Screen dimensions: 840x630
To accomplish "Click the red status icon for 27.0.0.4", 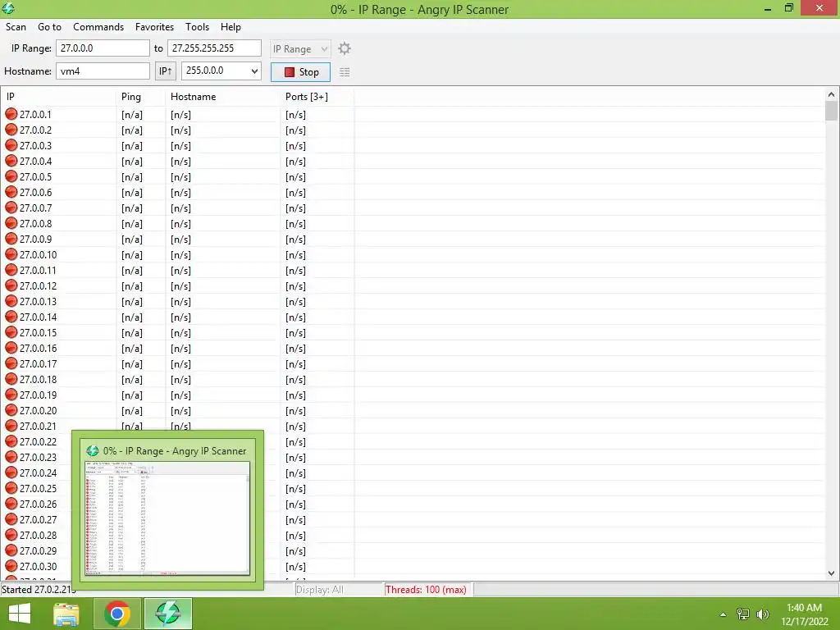I will (11, 161).
